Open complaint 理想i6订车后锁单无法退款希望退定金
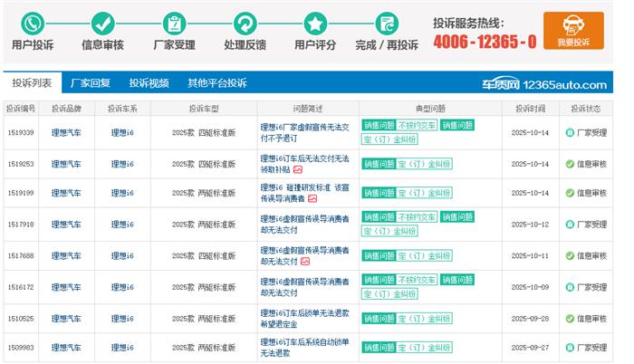This screenshot has width=634, height=364. coord(303,318)
